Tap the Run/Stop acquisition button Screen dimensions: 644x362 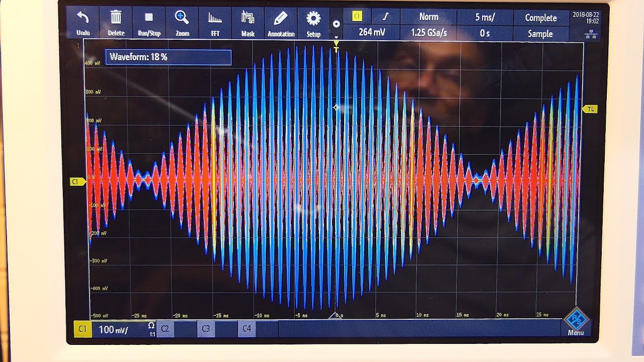click(x=149, y=23)
